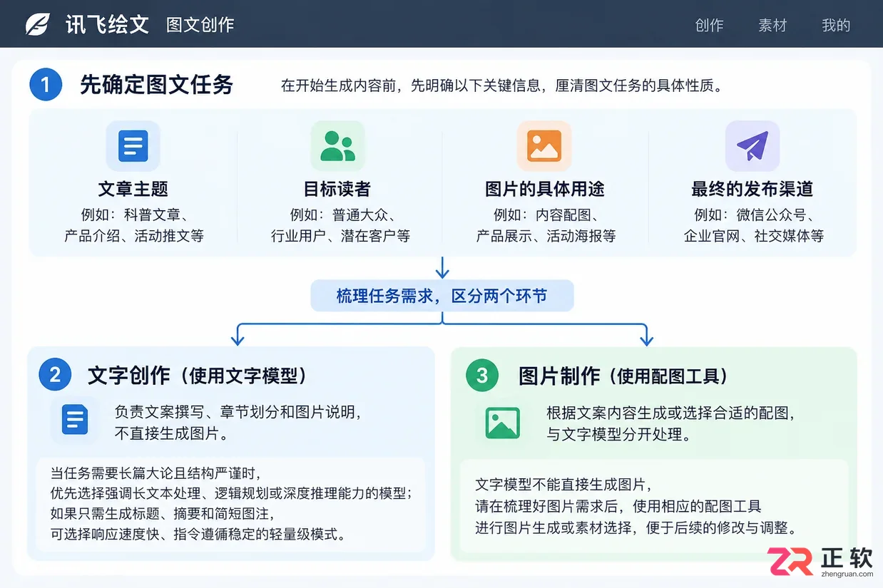This screenshot has width=883, height=588.
Task: Click the line 与文字模型分开处理。
Action: (x=618, y=434)
